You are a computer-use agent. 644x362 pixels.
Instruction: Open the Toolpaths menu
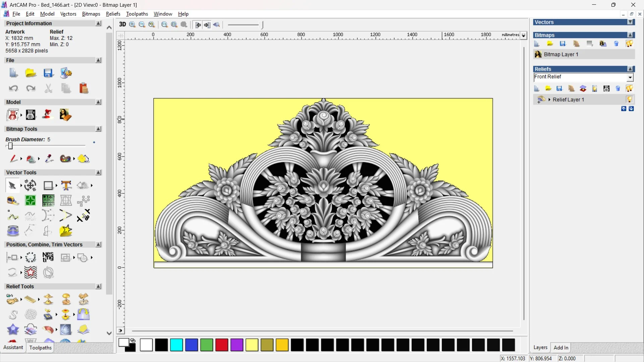tap(137, 14)
